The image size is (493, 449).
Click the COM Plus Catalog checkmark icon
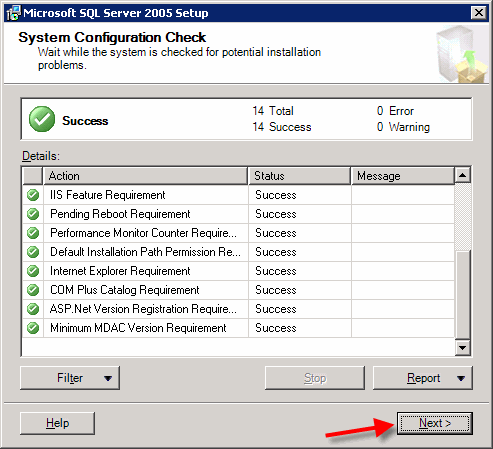pyautogui.click(x=33, y=290)
